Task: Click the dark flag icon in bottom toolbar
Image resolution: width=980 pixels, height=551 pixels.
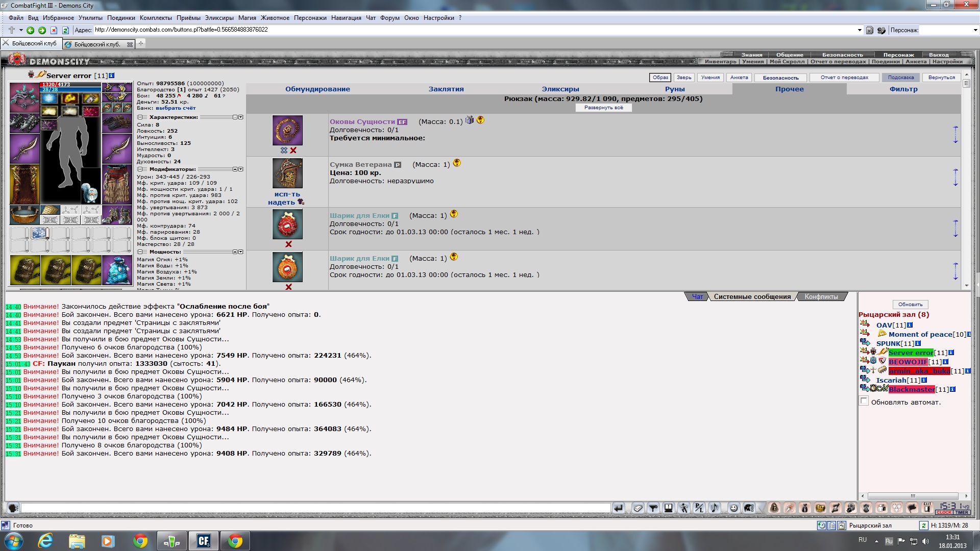Action: (912, 508)
